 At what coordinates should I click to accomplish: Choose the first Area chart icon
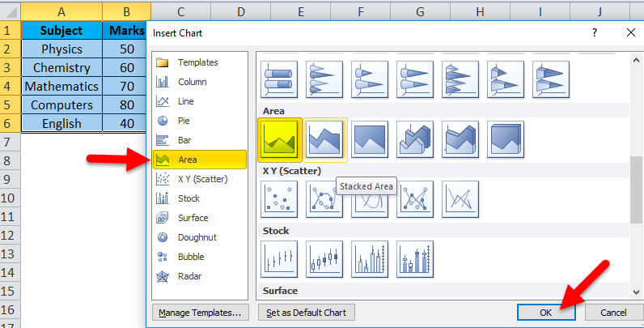pyautogui.click(x=279, y=138)
